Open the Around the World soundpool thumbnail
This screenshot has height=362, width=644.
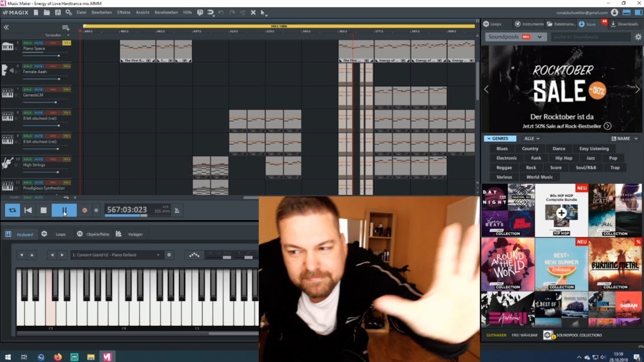click(x=508, y=263)
